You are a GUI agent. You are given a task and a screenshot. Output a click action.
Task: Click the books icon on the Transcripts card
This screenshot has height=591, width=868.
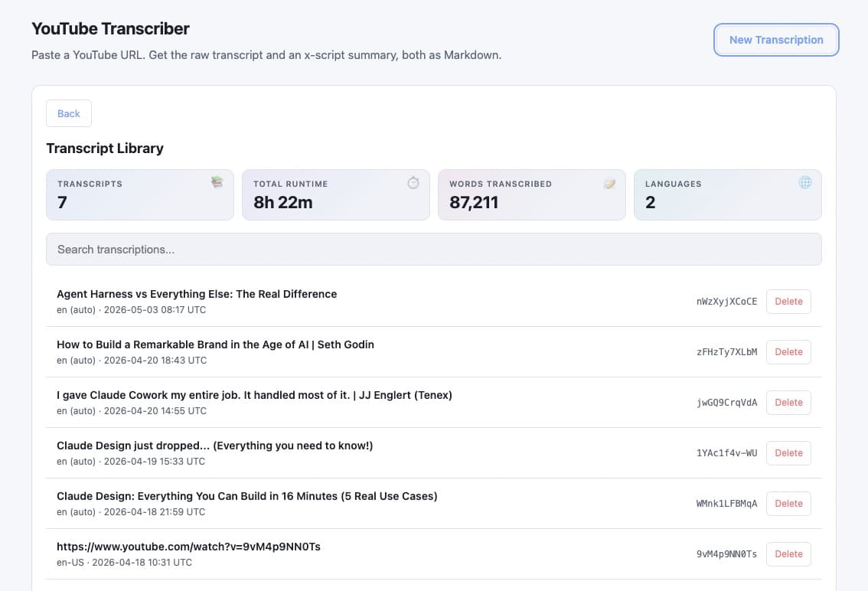217,181
